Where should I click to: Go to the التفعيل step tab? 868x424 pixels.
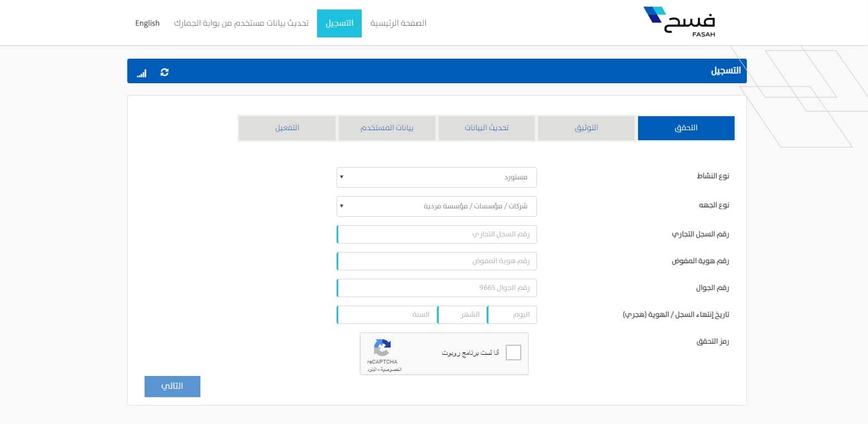[287, 128]
